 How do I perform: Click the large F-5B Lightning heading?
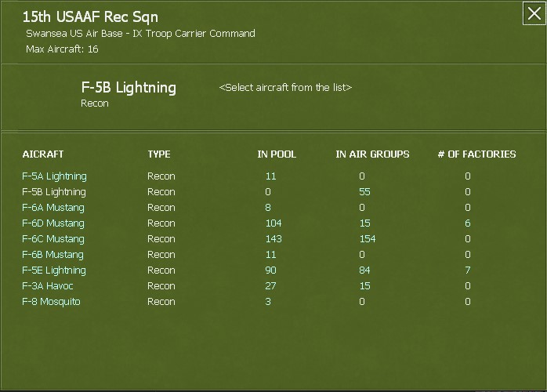129,88
